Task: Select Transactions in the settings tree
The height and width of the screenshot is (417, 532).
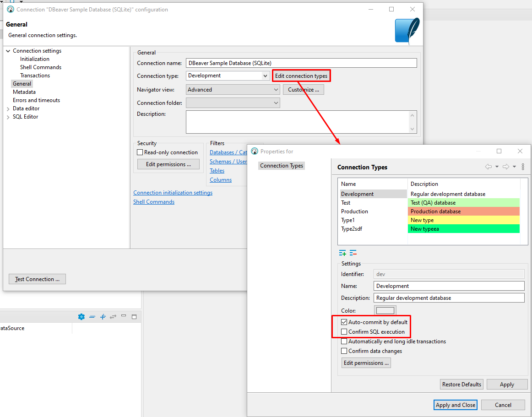Action: click(x=35, y=76)
